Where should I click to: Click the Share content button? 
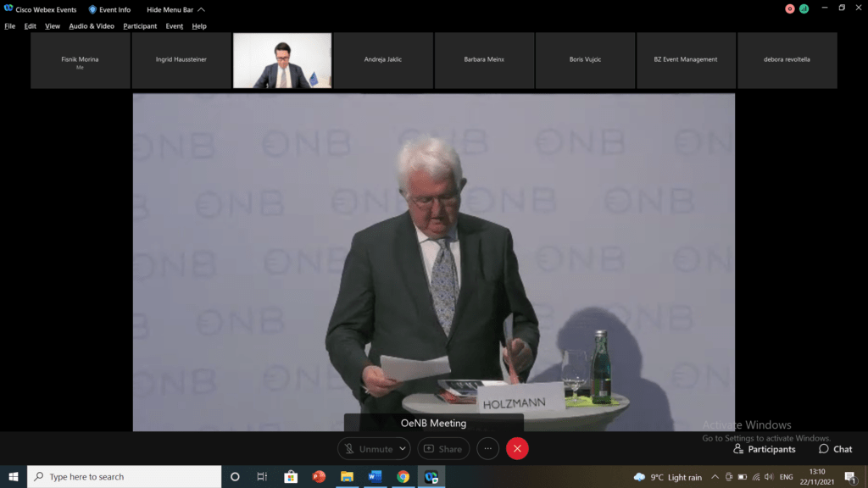click(x=443, y=449)
